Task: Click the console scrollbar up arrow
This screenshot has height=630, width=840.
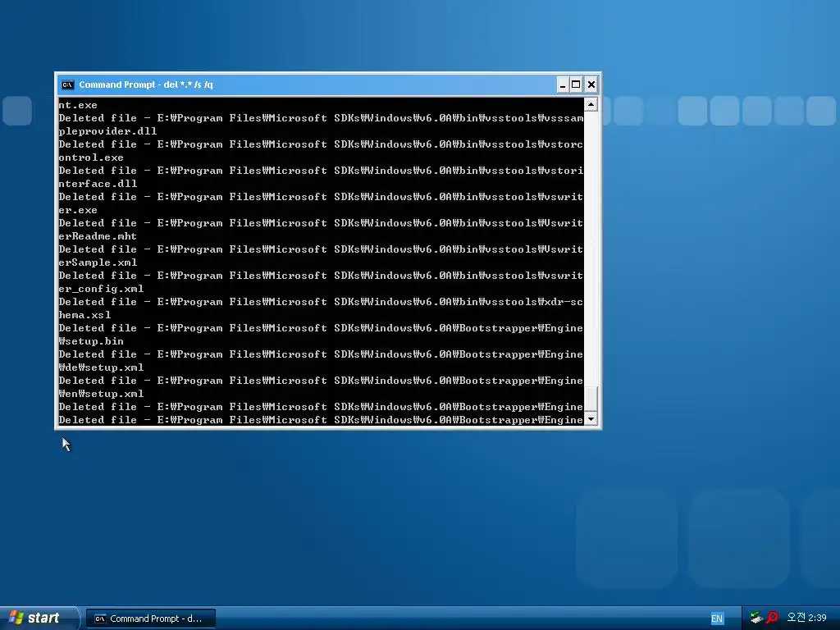Action: tap(591, 104)
